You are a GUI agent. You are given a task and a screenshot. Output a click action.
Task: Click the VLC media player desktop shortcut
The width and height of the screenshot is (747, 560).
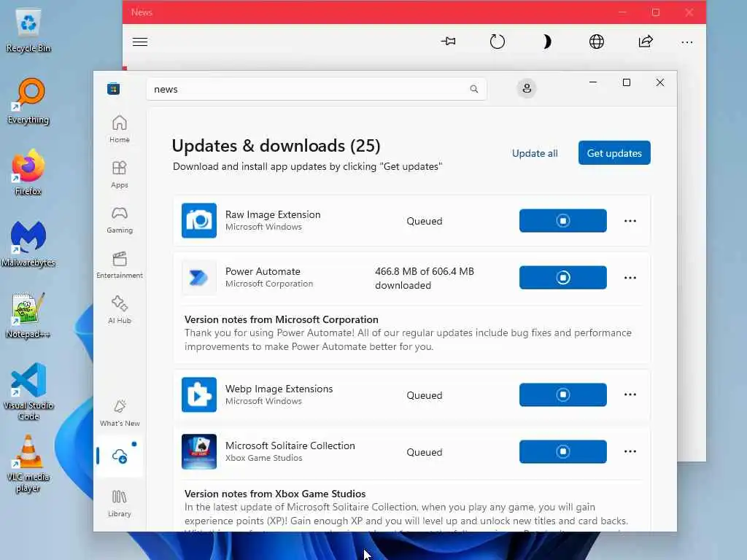[x=28, y=463]
